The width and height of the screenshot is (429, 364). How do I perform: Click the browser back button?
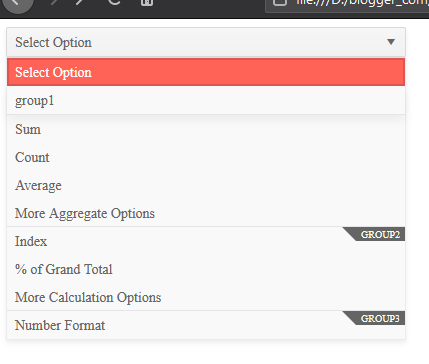pos(18,4)
